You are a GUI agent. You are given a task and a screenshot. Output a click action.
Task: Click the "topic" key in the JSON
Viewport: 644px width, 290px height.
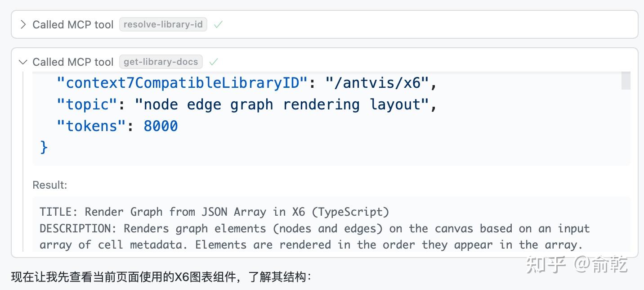point(87,104)
